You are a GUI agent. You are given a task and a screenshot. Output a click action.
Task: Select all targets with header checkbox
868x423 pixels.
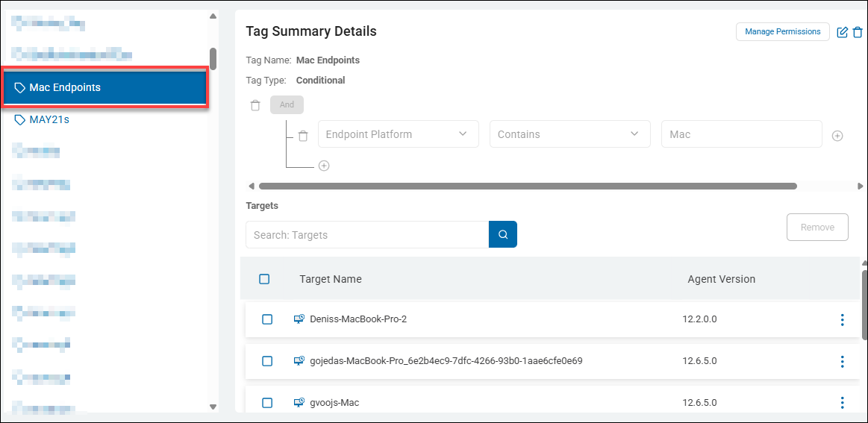[264, 279]
